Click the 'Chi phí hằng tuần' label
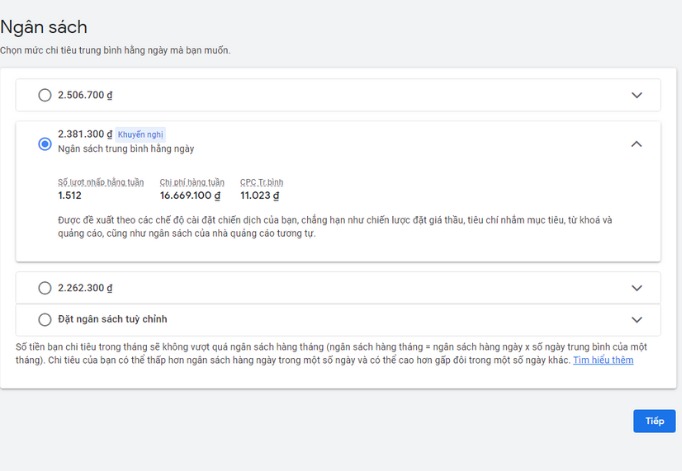682x471 pixels. coord(193,182)
